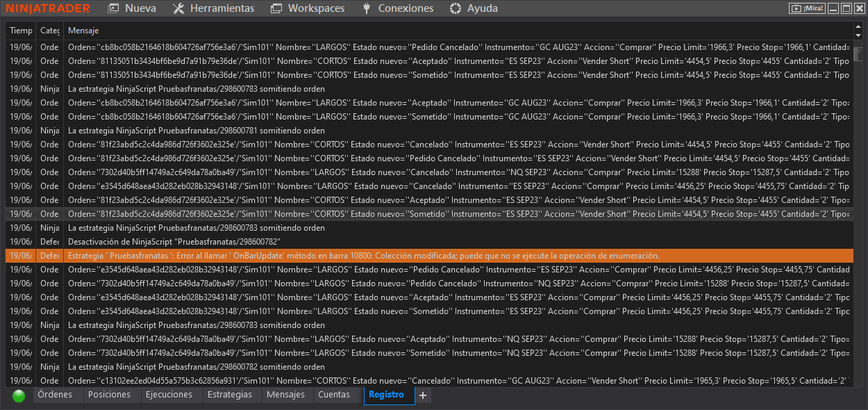Select order 7302d40b row with state Aceptado
The image size is (868, 410).
coord(428,339)
